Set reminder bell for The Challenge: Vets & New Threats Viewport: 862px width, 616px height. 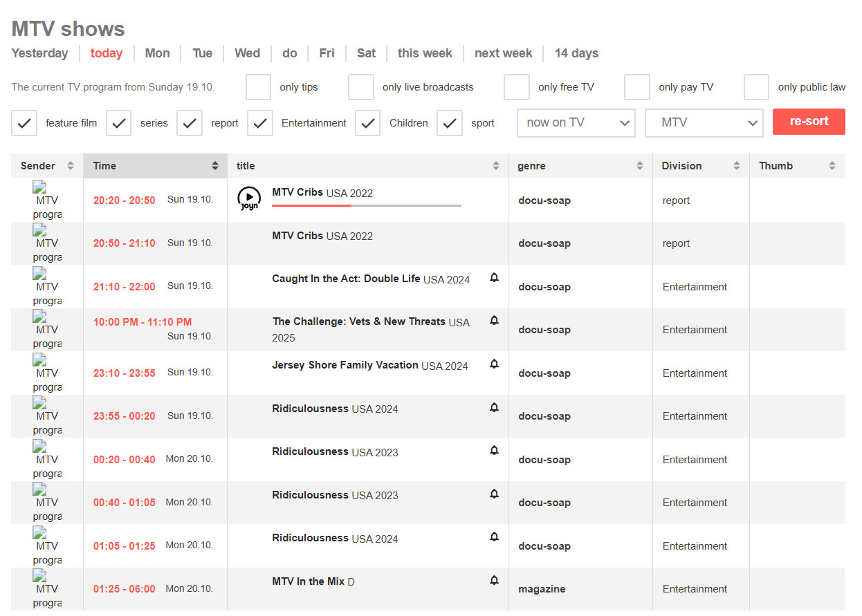[494, 321]
